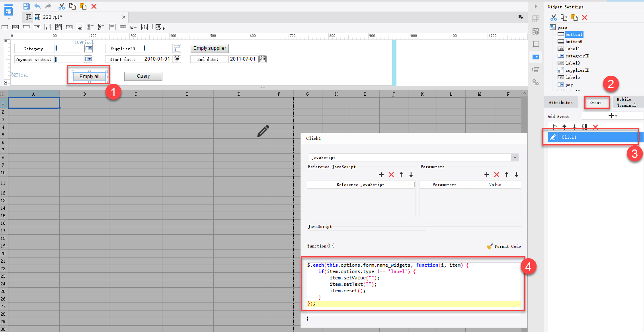
Task: Open the Add Event plus dropdown
Action: [612, 116]
